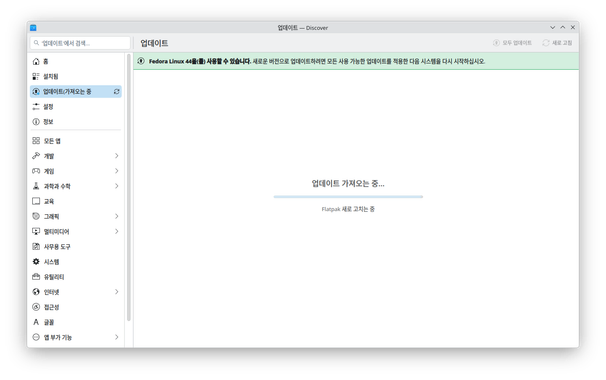Viewport: 606px width, 380px height.
Task: Click the 멀티미디어 monitor icon
Action: tap(36, 232)
